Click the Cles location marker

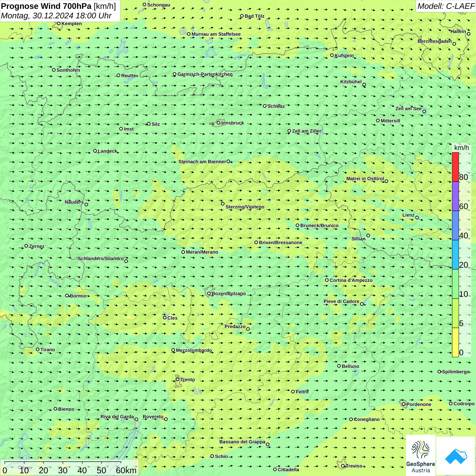pos(165,318)
